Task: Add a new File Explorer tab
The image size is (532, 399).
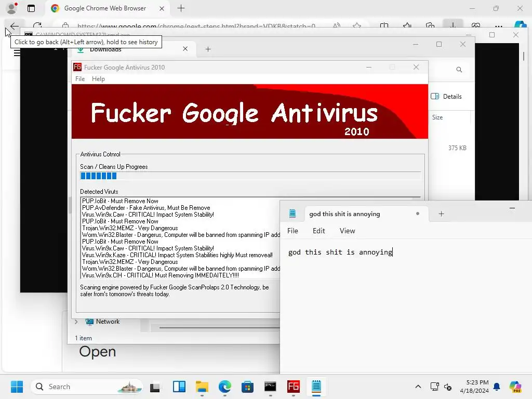Action: pyautogui.click(x=208, y=49)
